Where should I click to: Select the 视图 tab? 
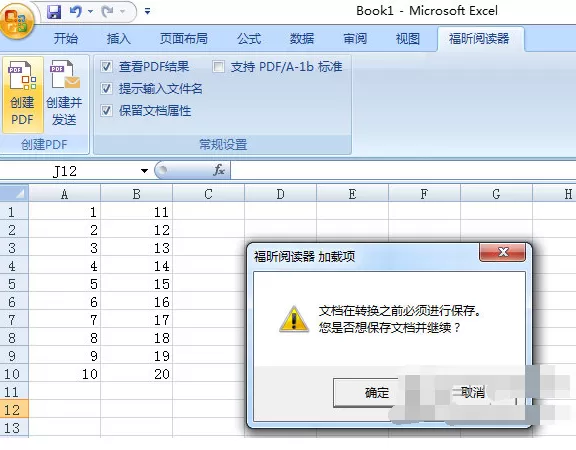pos(407,39)
